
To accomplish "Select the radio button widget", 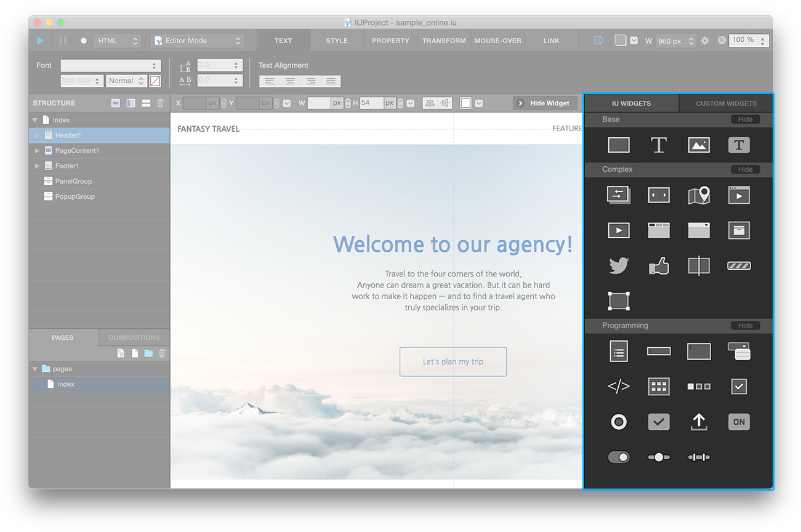I will (618, 422).
